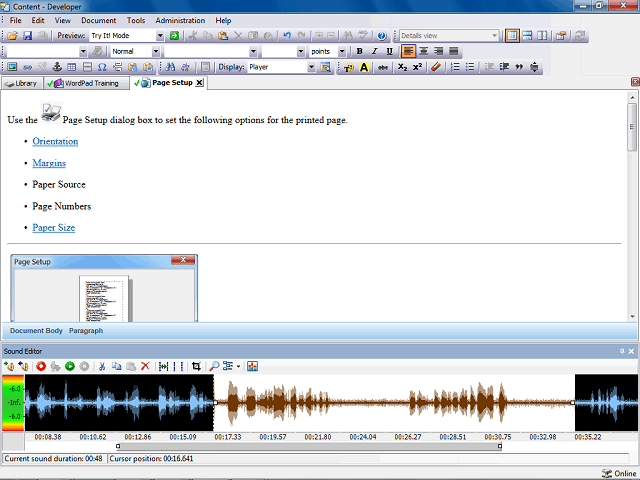The image size is (640, 480).
Task: Toggle the horizontal split layout view
Action: coord(527,36)
